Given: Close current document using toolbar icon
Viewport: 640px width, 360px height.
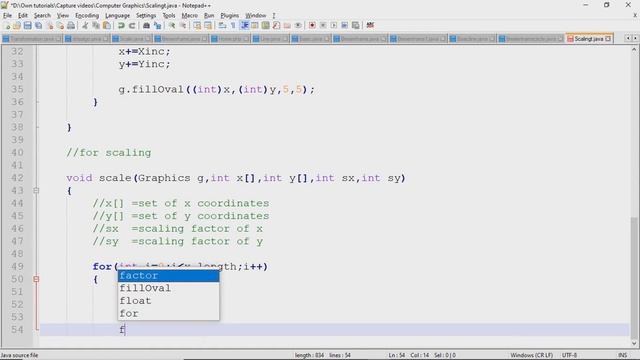Looking at the screenshot, I should click(x=50, y=25).
